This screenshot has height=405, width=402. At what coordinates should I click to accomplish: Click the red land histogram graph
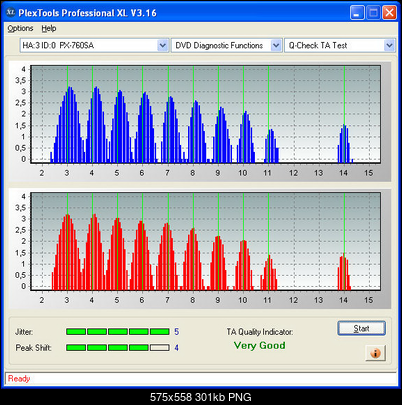coord(205,242)
